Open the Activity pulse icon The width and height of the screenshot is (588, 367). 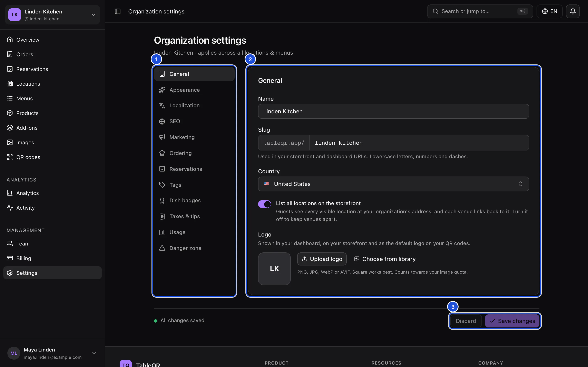tap(10, 208)
